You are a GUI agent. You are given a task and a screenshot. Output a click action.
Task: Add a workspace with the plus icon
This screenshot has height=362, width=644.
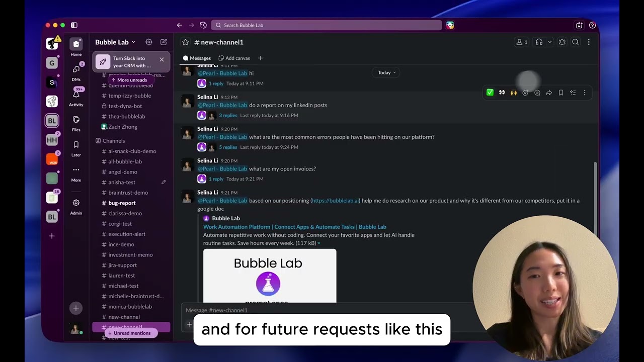(52, 236)
